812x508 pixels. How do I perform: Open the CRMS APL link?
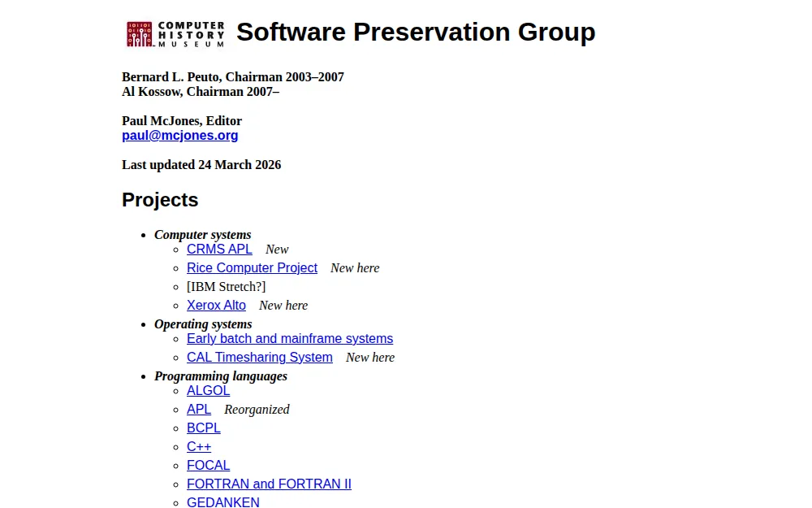(x=219, y=250)
